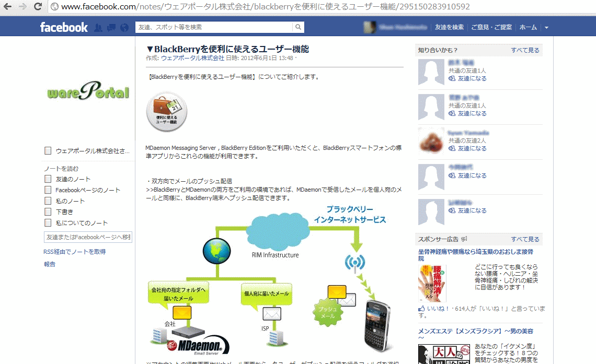This screenshot has height=364, width=596.
Task: Click the 報告 link
Action: click(50, 264)
